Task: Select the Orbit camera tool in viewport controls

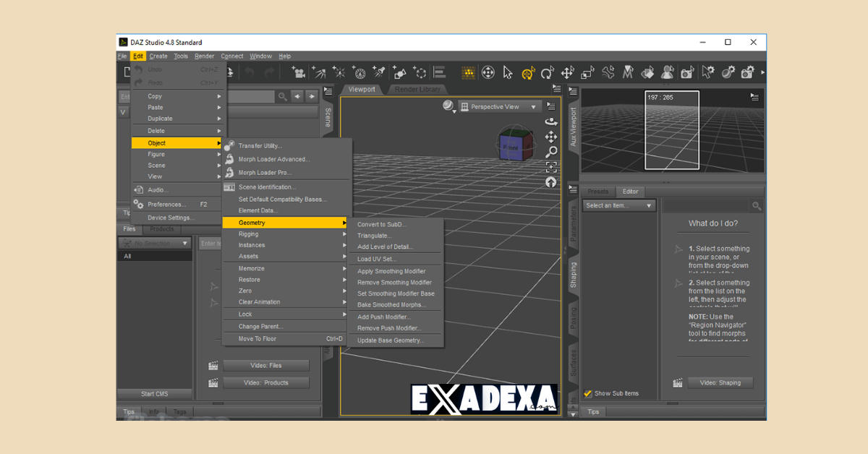Action: click(x=550, y=121)
